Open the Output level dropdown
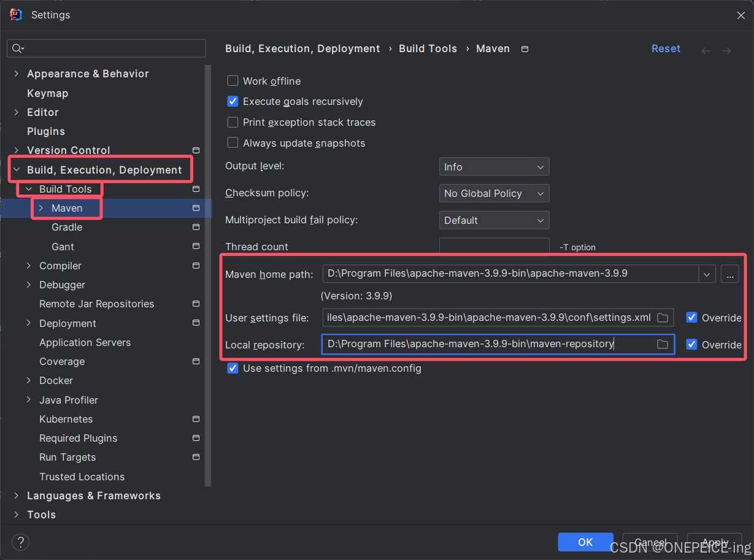 (x=494, y=167)
